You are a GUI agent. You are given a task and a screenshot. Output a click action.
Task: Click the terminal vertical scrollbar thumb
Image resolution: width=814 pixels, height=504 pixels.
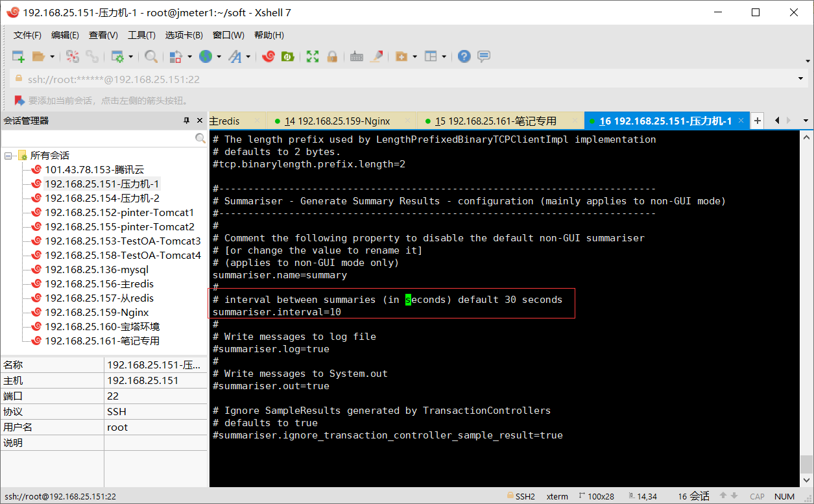click(806, 464)
